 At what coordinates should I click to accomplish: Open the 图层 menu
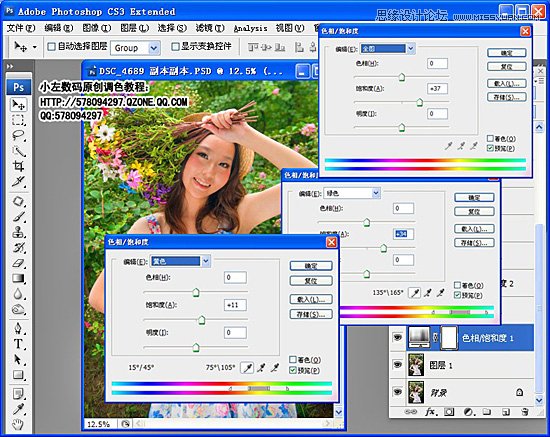(x=134, y=28)
